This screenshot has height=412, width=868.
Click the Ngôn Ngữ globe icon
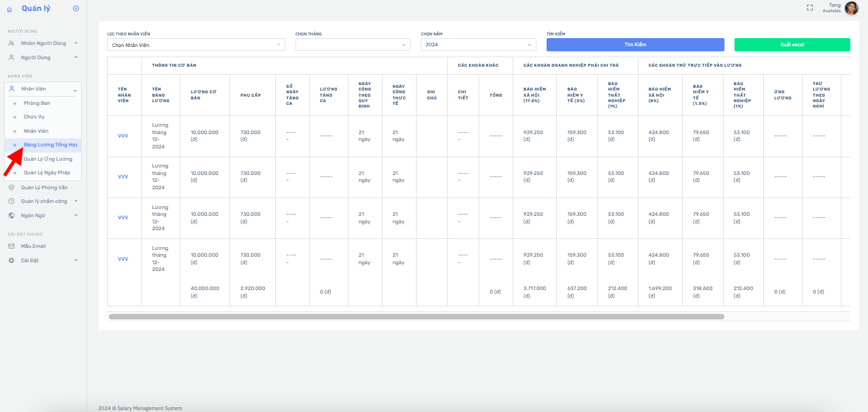click(12, 215)
